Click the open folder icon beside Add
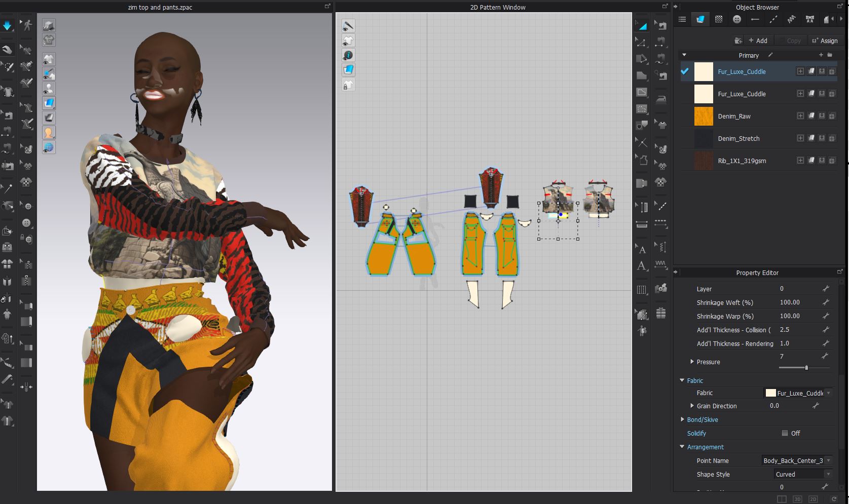 pos(739,41)
